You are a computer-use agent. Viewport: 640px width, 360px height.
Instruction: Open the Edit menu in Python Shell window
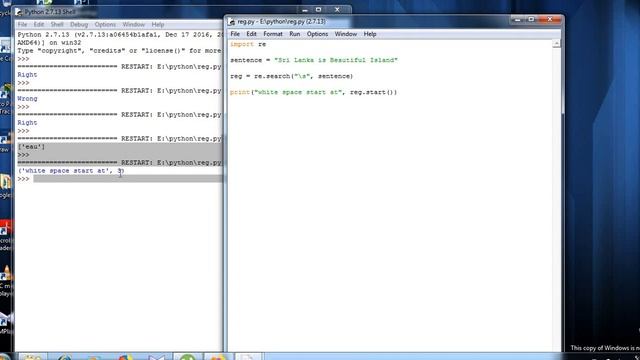(38, 24)
